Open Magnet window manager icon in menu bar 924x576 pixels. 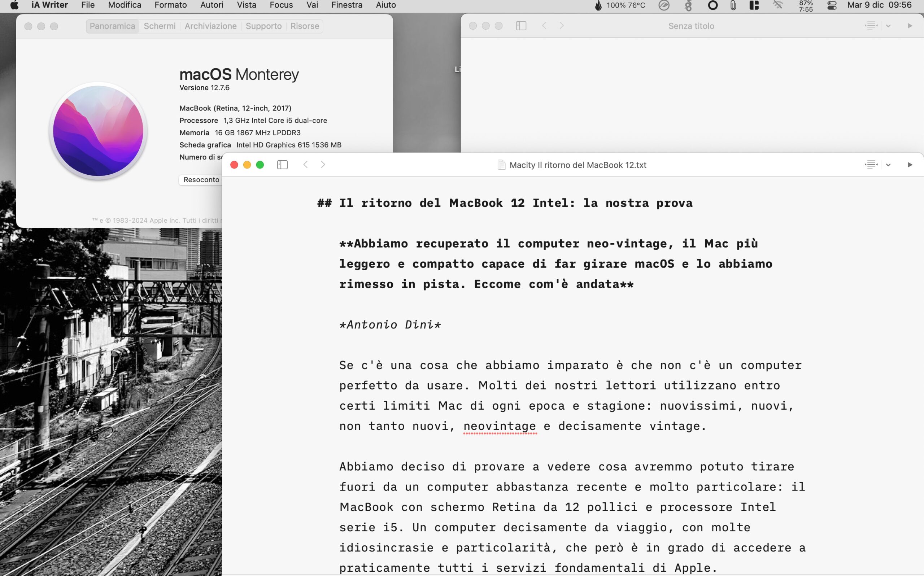pos(754,6)
